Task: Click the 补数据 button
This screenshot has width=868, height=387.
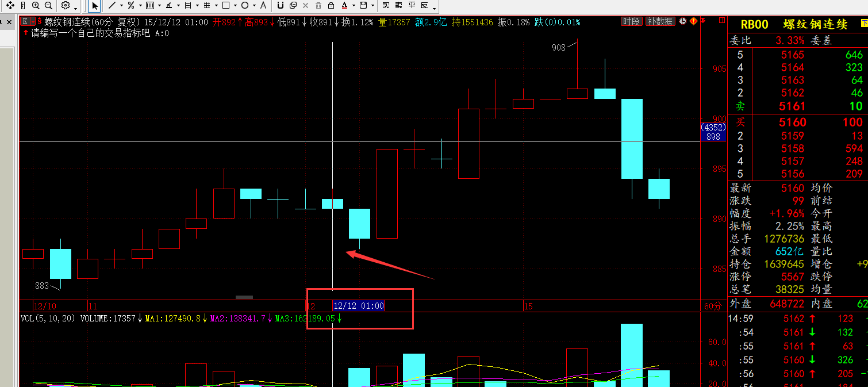Action: tap(660, 21)
